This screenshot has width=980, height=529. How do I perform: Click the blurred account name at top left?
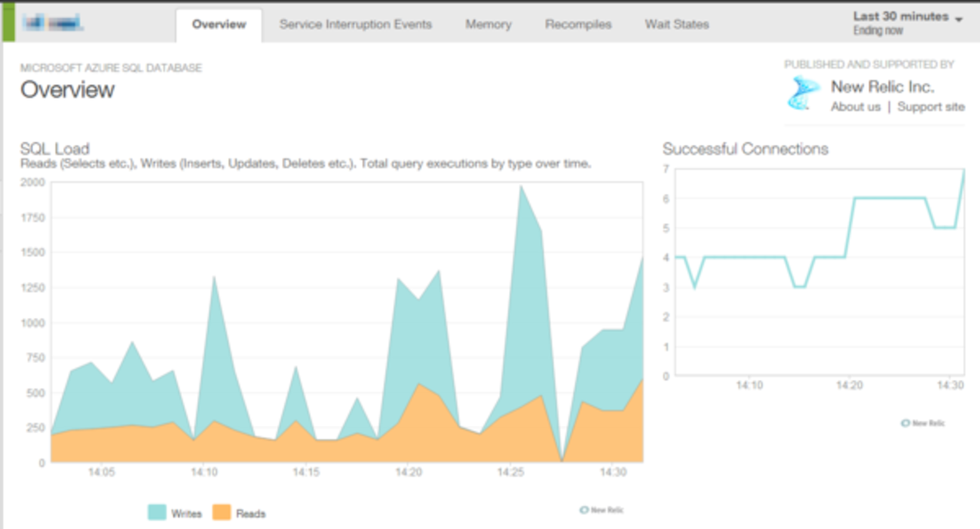coord(53,23)
